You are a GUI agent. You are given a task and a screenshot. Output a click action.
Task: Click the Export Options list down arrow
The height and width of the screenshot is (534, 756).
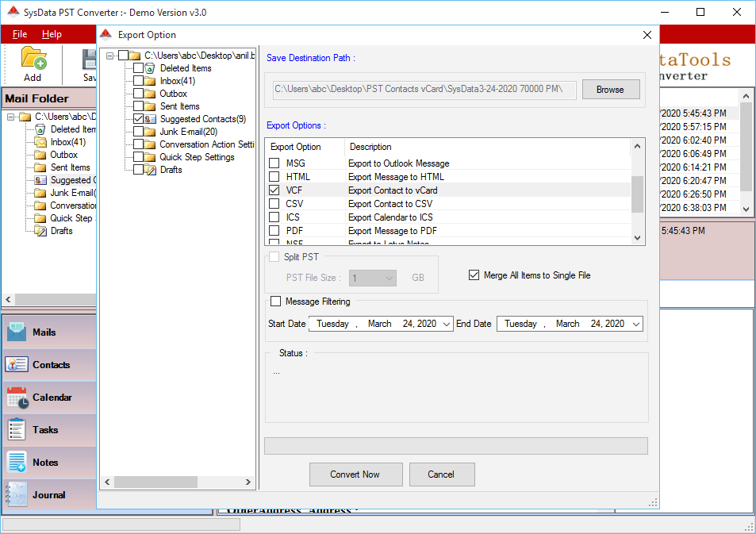[x=637, y=237]
